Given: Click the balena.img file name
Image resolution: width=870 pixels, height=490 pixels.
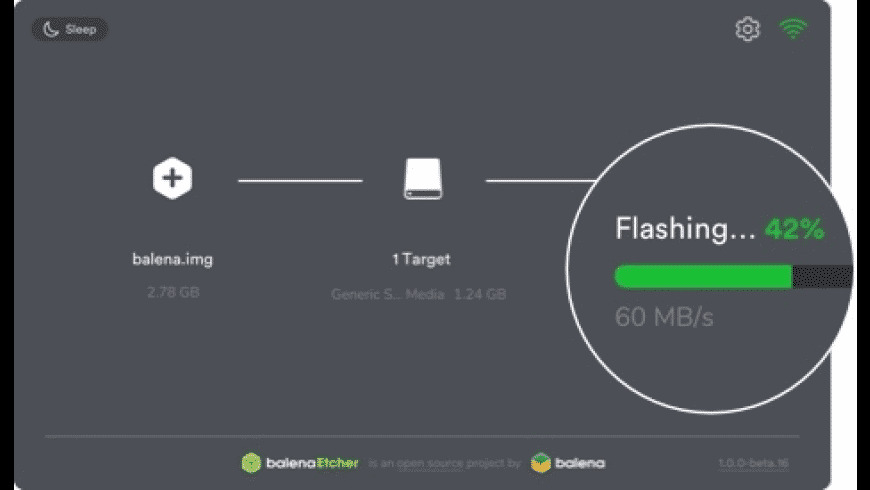Looking at the screenshot, I should (x=173, y=259).
